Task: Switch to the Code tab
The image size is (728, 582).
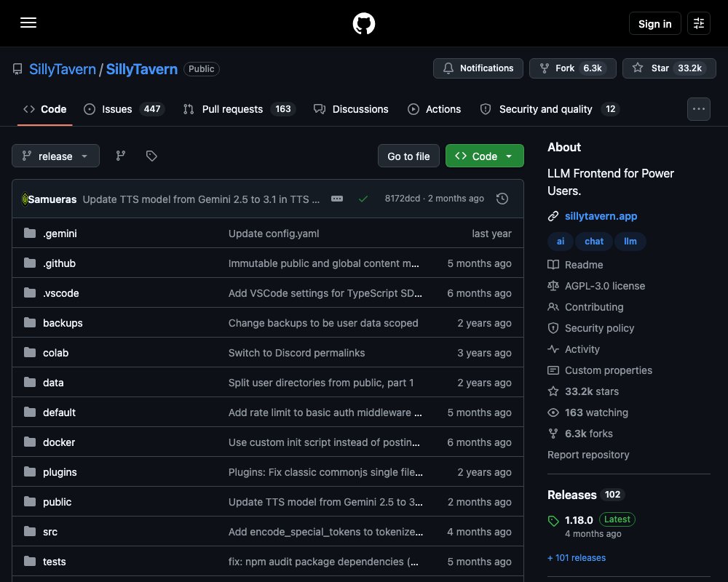Action: click(45, 109)
